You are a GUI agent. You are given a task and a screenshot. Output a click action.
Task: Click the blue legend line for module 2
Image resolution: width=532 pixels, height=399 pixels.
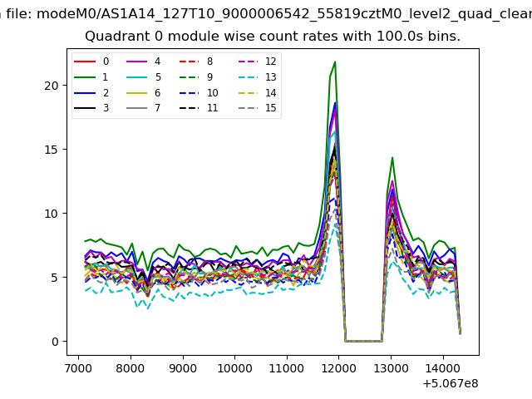86,93
